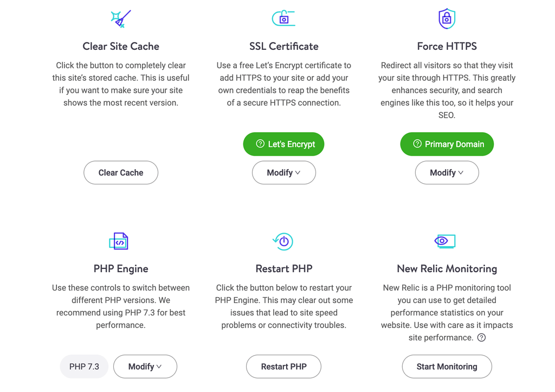555x392 pixels.
Task: Click the Force HTTPS shield icon
Action: (447, 17)
